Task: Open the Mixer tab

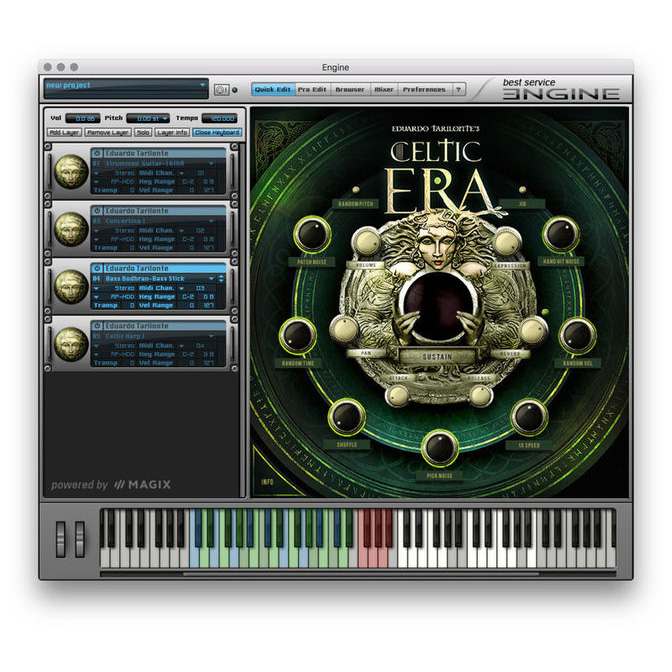Action: point(384,90)
